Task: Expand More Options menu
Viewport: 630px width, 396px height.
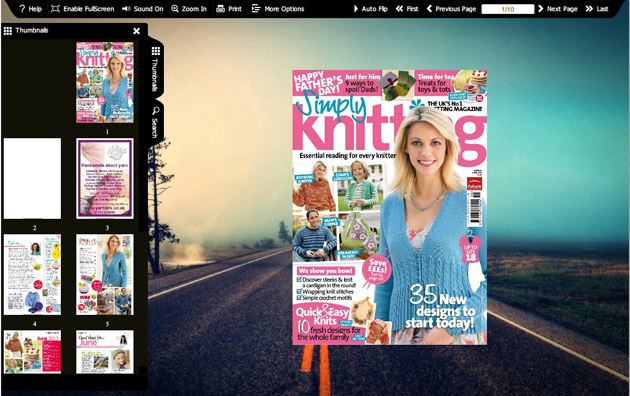Action: coord(278,8)
